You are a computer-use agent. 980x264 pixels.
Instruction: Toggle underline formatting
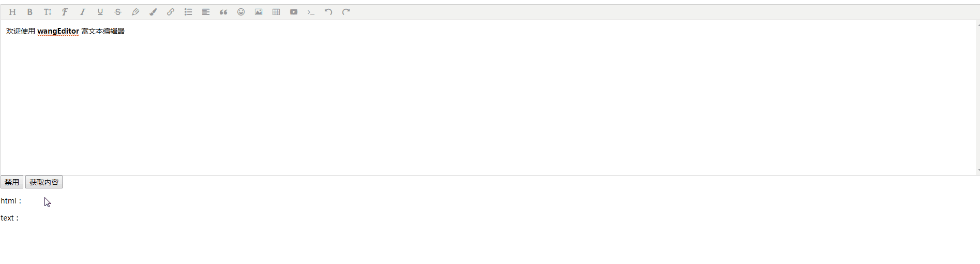(x=100, y=12)
